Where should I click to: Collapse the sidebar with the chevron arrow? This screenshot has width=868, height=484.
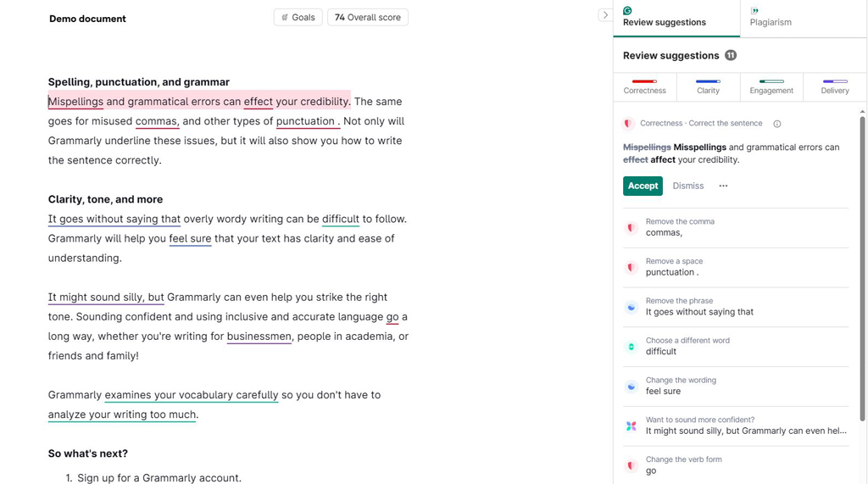(x=605, y=15)
